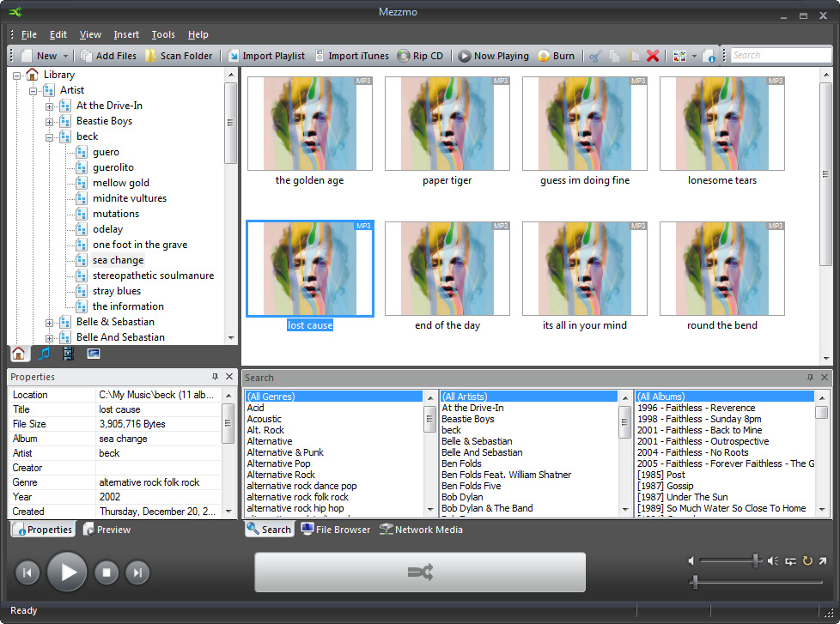The image size is (840, 624).
Task: Click the Burn toolbar button
Action: pyautogui.click(x=556, y=56)
